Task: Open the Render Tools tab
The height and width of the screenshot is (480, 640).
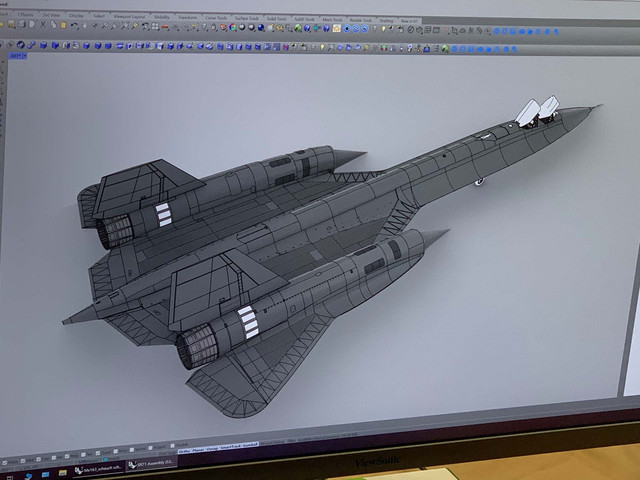Action: pyautogui.click(x=361, y=20)
